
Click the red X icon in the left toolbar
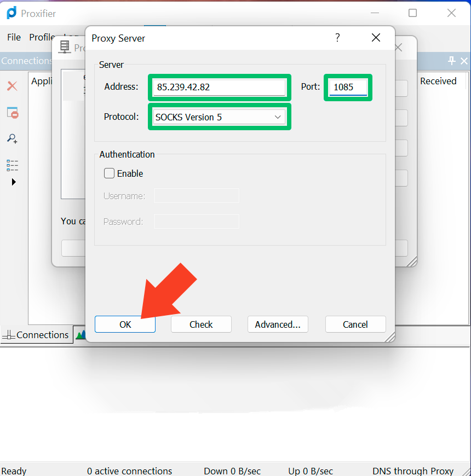click(x=12, y=86)
